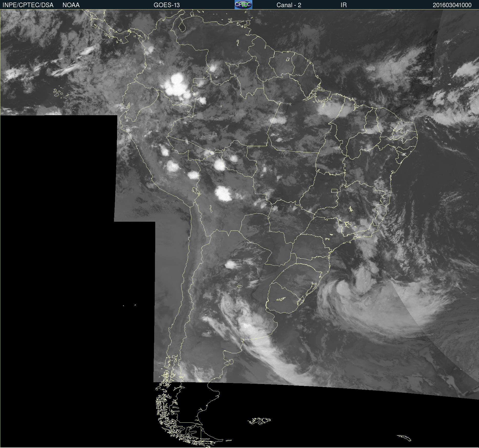Click the CPTEC logo in header
The width and height of the screenshot is (479, 448).
(243, 5)
